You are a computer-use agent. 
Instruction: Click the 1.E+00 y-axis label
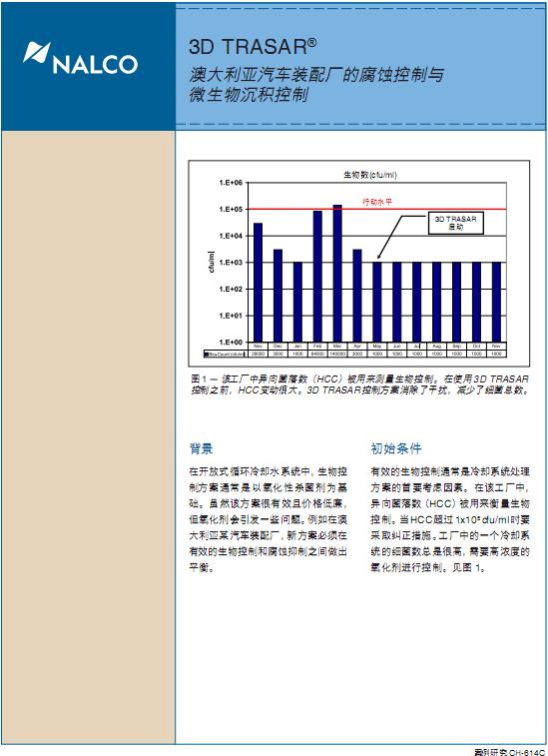(x=231, y=343)
